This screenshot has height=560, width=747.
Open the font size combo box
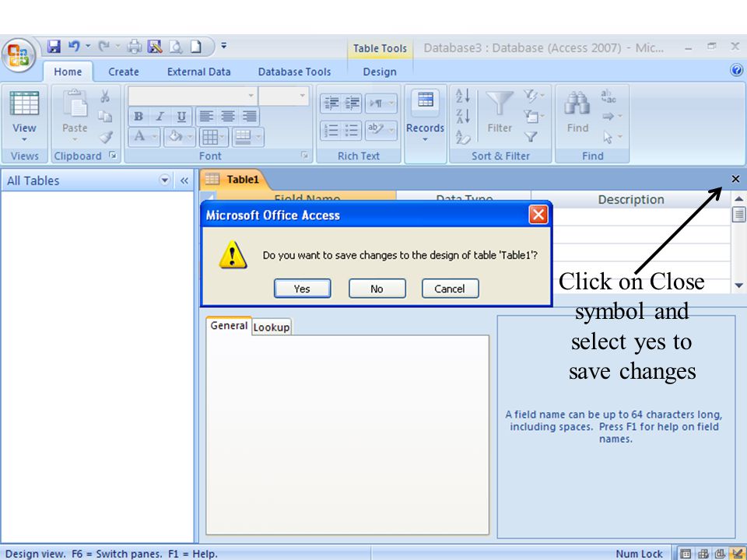[x=283, y=96]
